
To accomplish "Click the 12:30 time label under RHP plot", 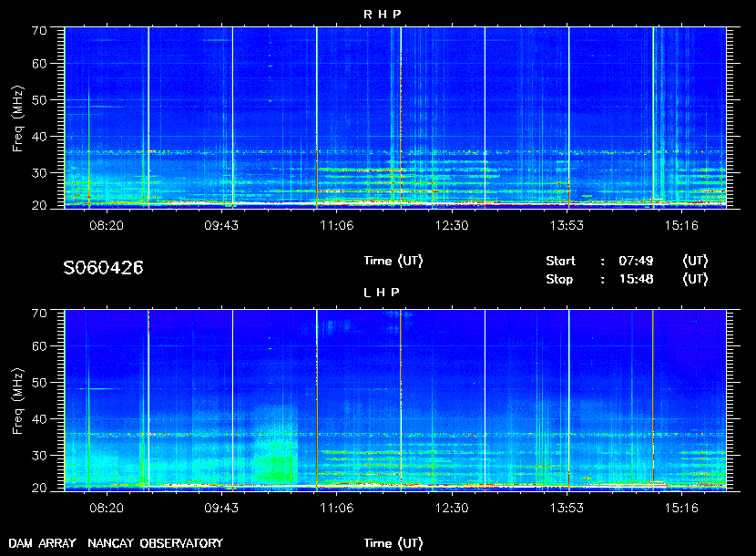I will [452, 225].
